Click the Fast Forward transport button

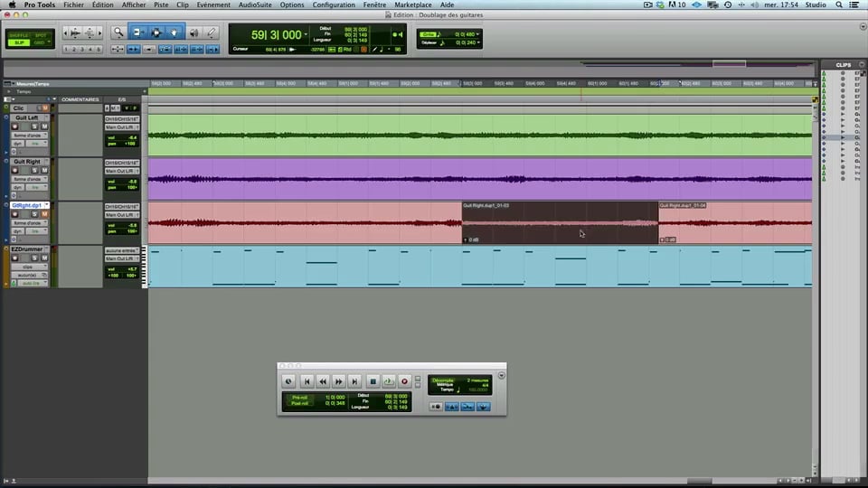339,382
